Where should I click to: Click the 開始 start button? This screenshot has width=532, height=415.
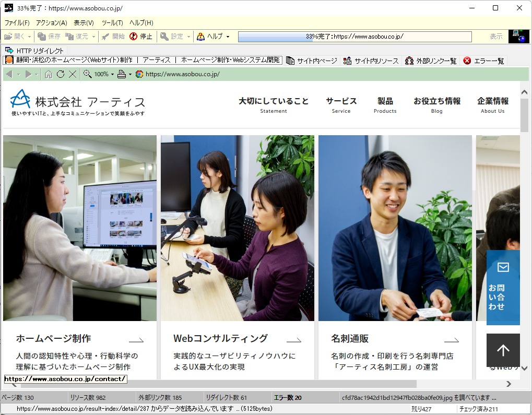click(x=113, y=37)
